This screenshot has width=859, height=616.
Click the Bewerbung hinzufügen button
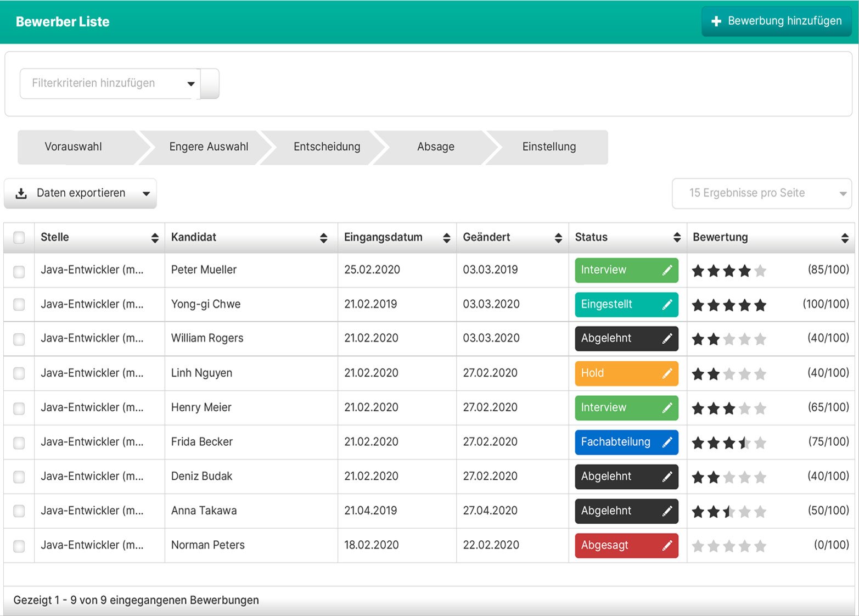pos(776,21)
